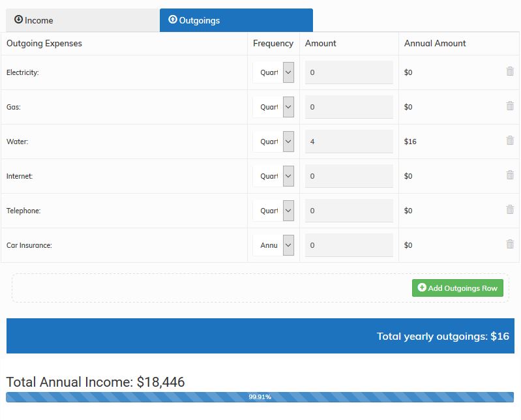Click the Gas: row label

point(14,107)
